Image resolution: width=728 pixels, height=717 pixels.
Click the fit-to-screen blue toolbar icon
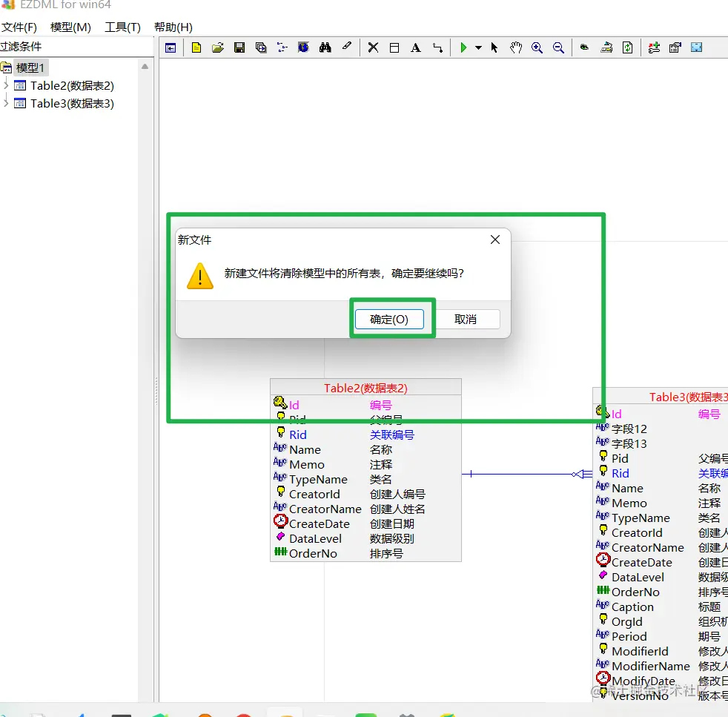coord(696,47)
